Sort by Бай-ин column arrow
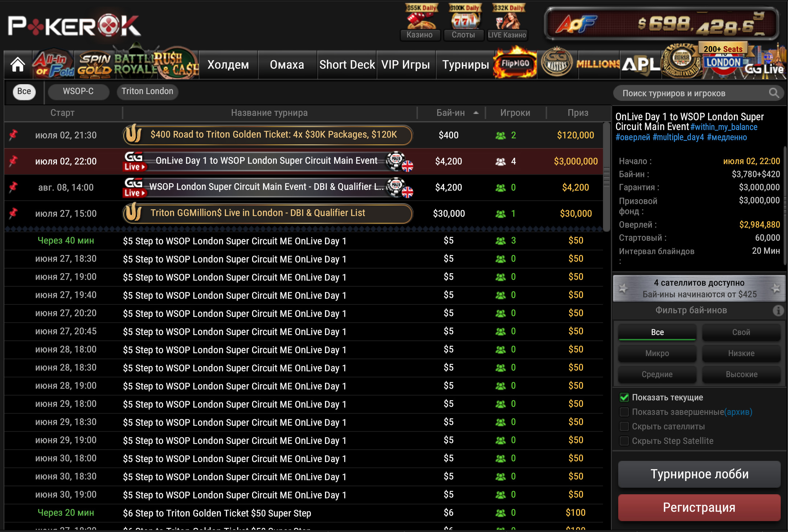 point(476,113)
